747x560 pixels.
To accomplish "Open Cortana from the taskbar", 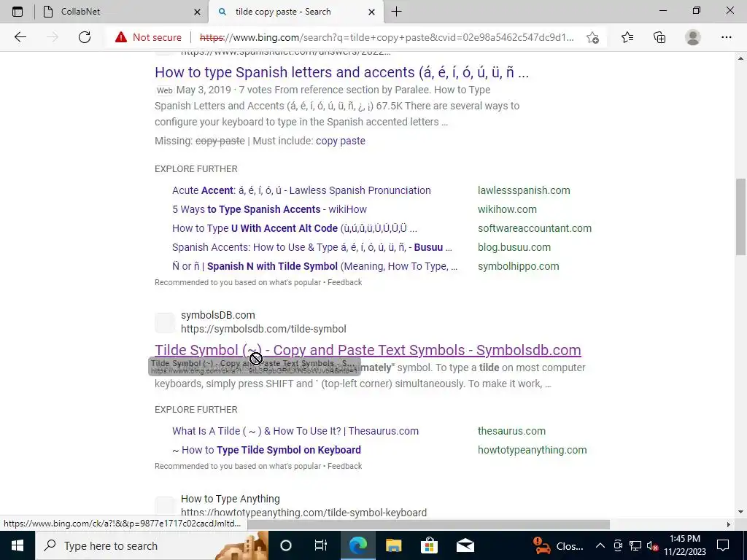I will (x=286, y=545).
